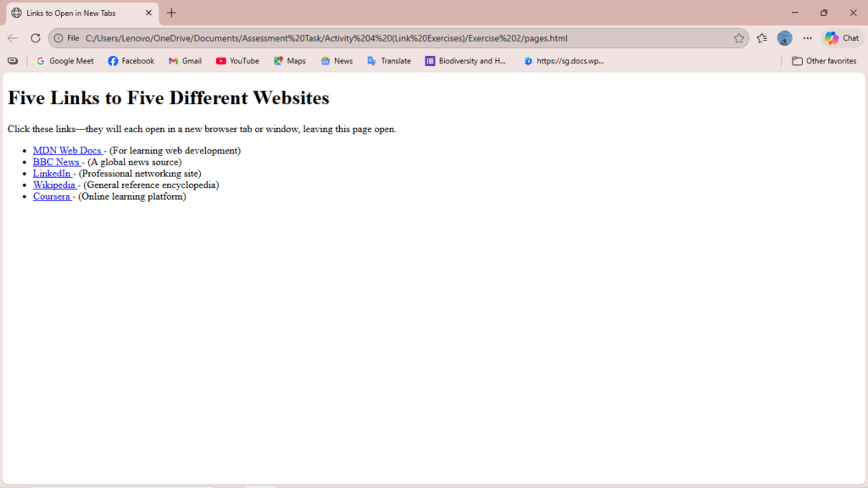Screen dimensions: 868x488
Task: Open the Copilot Chat button
Action: tap(842, 38)
